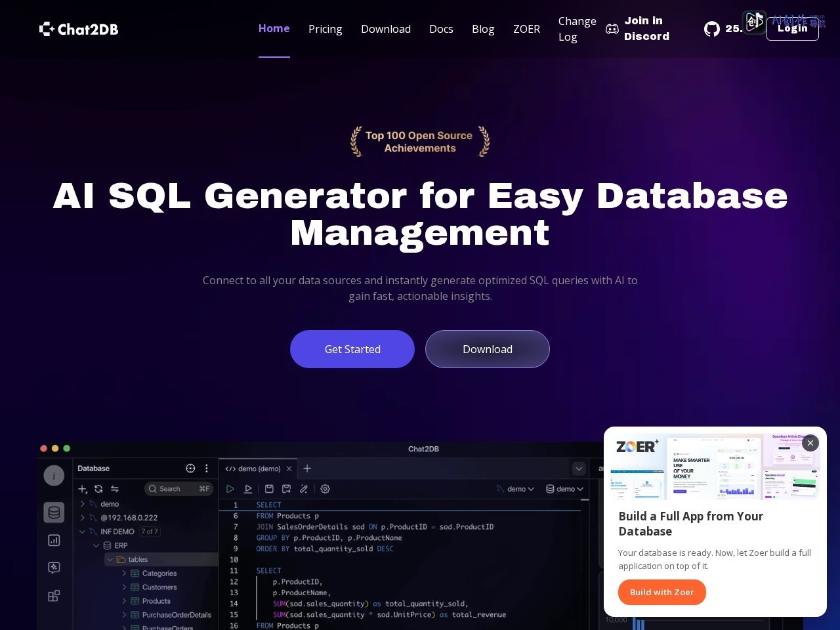
Task: Click the Discord icon in the navigation bar
Action: [x=612, y=29]
